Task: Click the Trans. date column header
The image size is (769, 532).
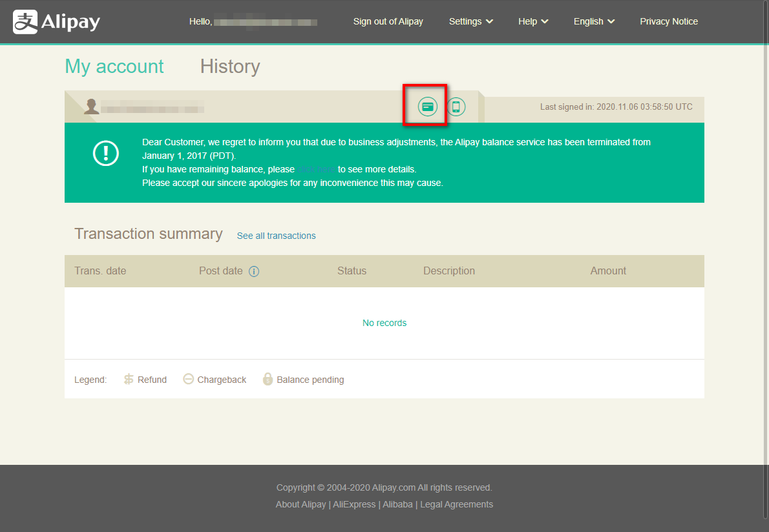Action: [x=100, y=271]
